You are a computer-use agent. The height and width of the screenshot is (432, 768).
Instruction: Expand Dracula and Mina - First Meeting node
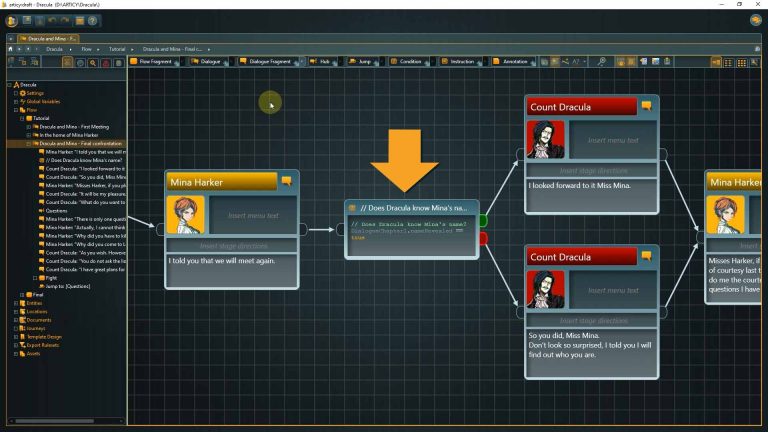[x=28, y=127]
